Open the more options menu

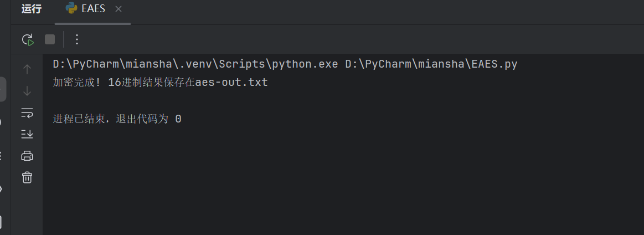pos(77,39)
